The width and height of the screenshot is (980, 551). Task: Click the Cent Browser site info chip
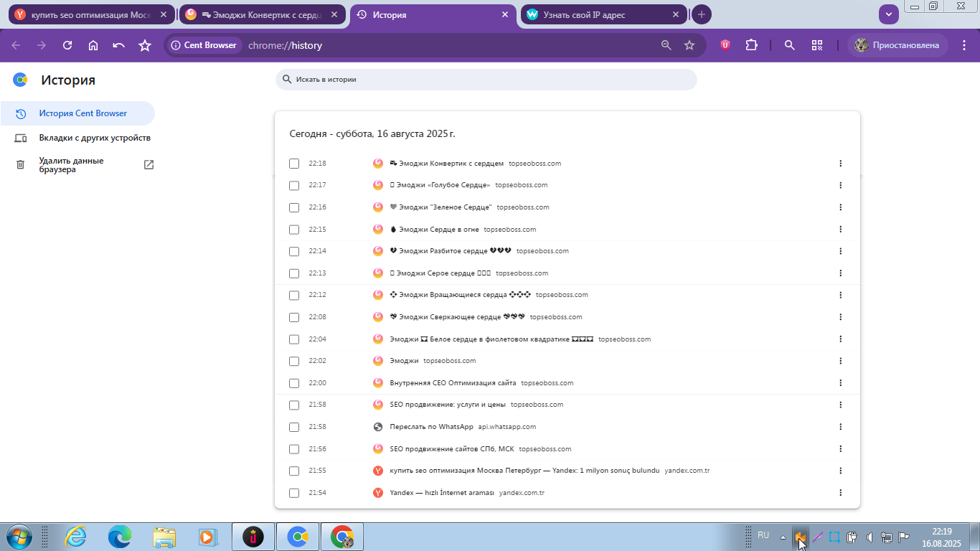click(204, 45)
